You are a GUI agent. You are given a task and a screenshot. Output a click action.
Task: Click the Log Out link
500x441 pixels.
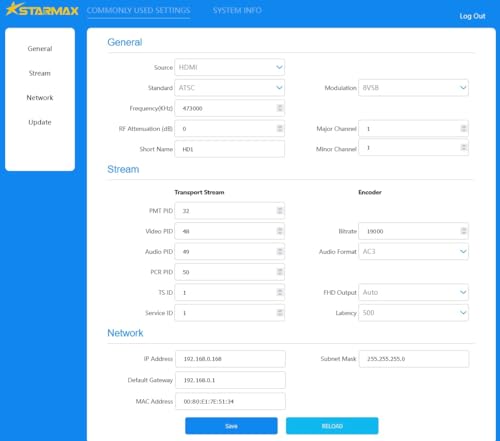tap(472, 16)
